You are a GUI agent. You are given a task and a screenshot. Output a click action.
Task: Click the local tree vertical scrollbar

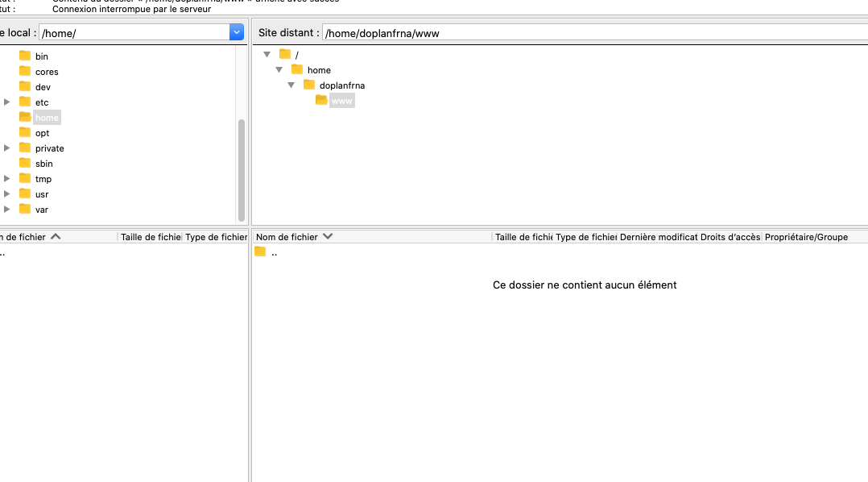(x=242, y=170)
